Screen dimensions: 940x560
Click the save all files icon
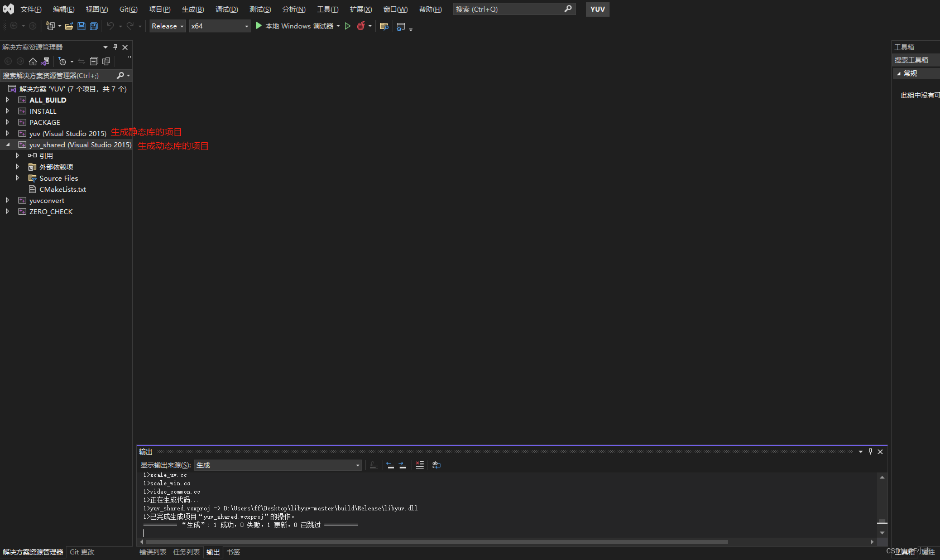(x=94, y=26)
